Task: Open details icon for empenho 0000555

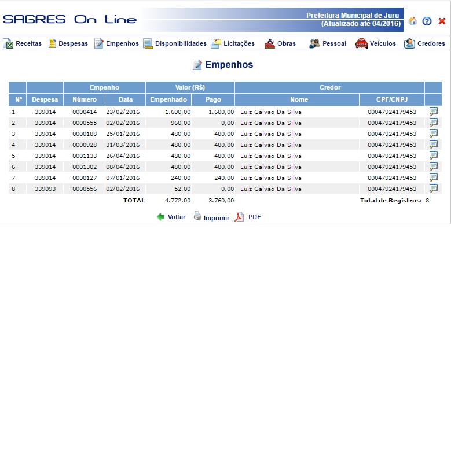Action: (x=433, y=123)
